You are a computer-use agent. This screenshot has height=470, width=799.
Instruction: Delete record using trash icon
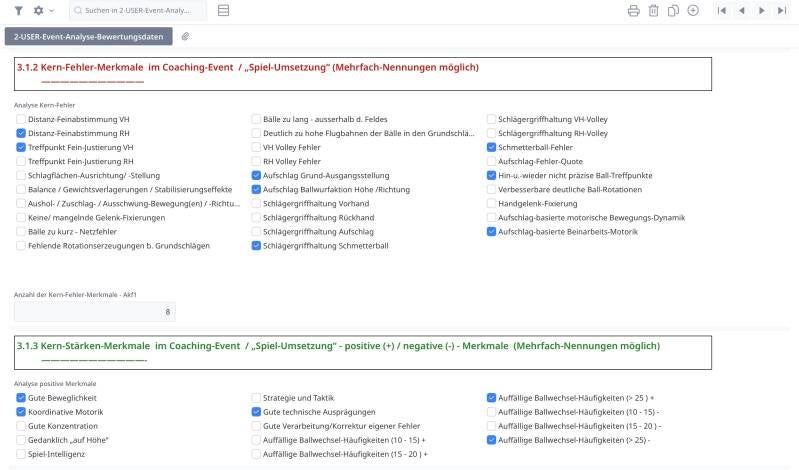(x=653, y=10)
